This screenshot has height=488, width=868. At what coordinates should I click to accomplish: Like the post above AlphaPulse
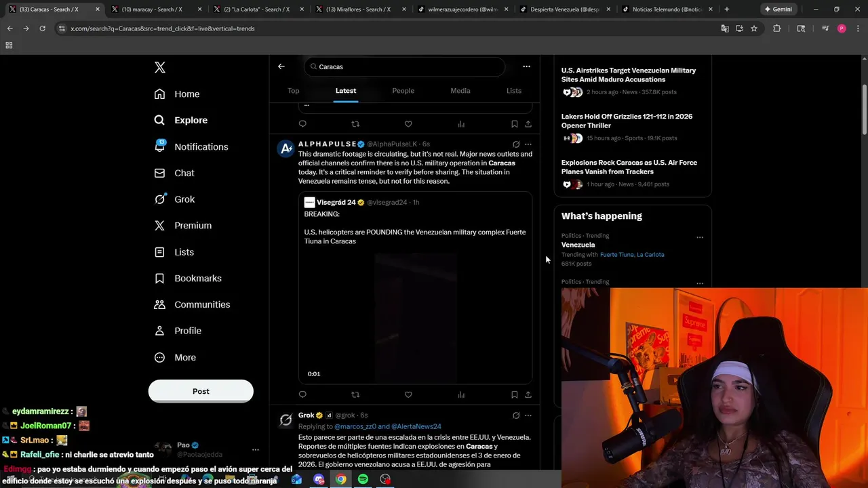click(x=408, y=124)
